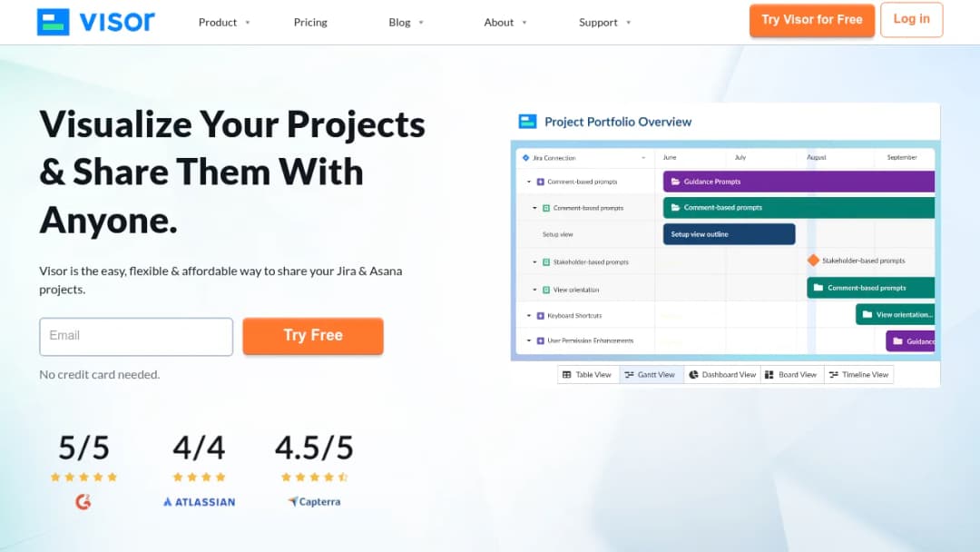Screen dimensions: 980x552
Task: Click the Visor icon beside Project Portfolio Overview
Action: [527, 122]
